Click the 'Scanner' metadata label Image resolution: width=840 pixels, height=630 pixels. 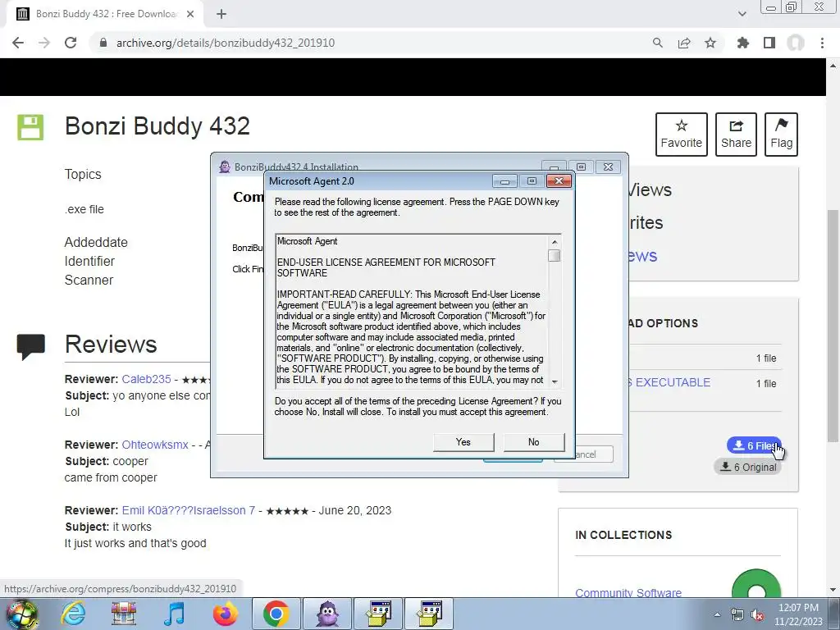tap(89, 281)
